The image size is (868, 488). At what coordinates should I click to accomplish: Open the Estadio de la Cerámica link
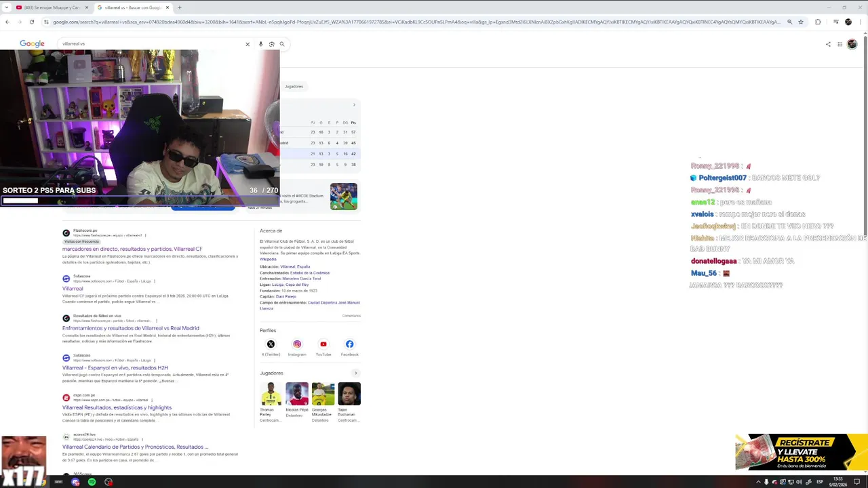pos(310,272)
